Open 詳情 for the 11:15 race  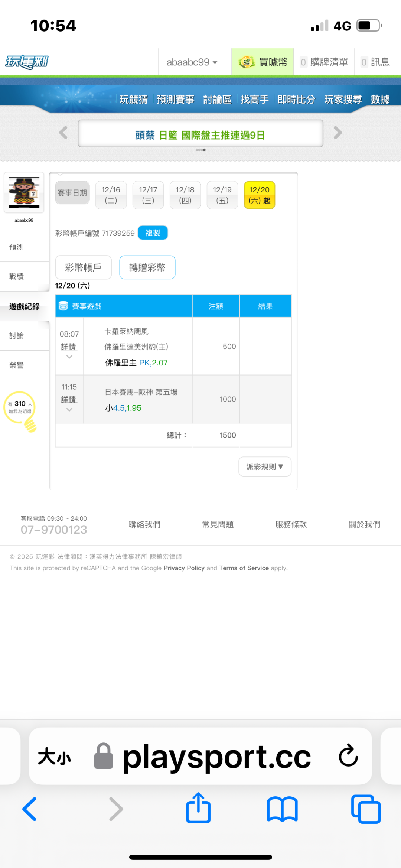(69, 399)
